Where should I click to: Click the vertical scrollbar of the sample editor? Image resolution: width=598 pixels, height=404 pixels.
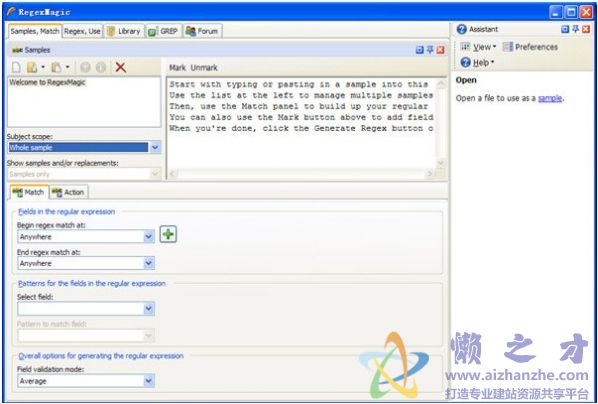[440, 123]
